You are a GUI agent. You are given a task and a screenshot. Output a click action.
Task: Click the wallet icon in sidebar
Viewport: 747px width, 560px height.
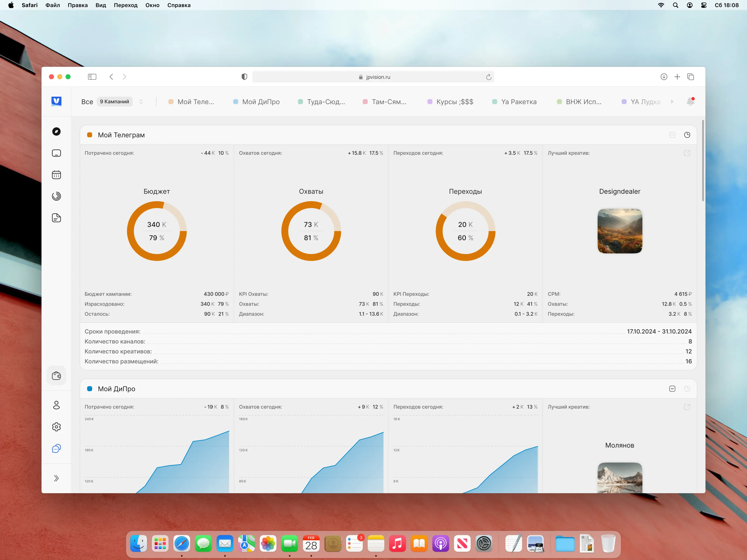pyautogui.click(x=56, y=376)
